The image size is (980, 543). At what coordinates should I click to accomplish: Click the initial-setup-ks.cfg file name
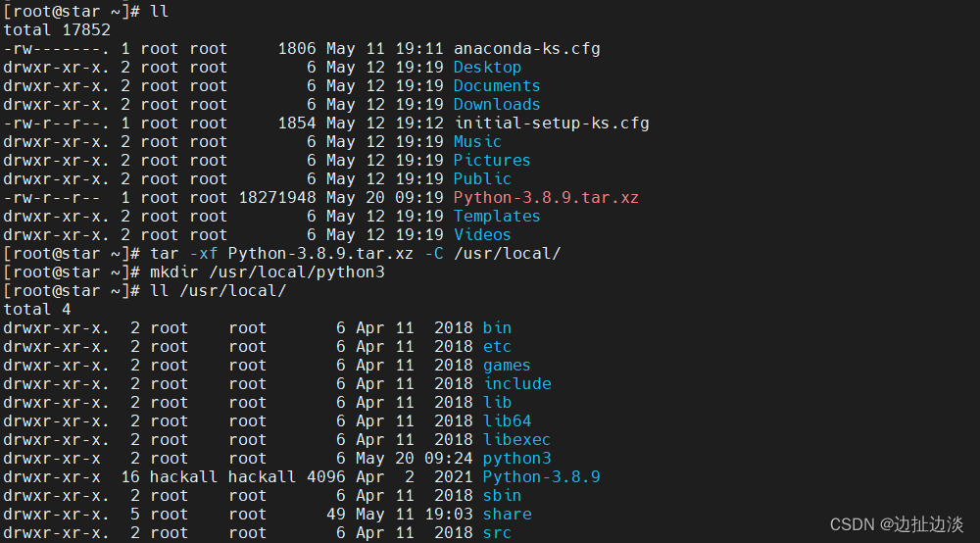coord(551,123)
